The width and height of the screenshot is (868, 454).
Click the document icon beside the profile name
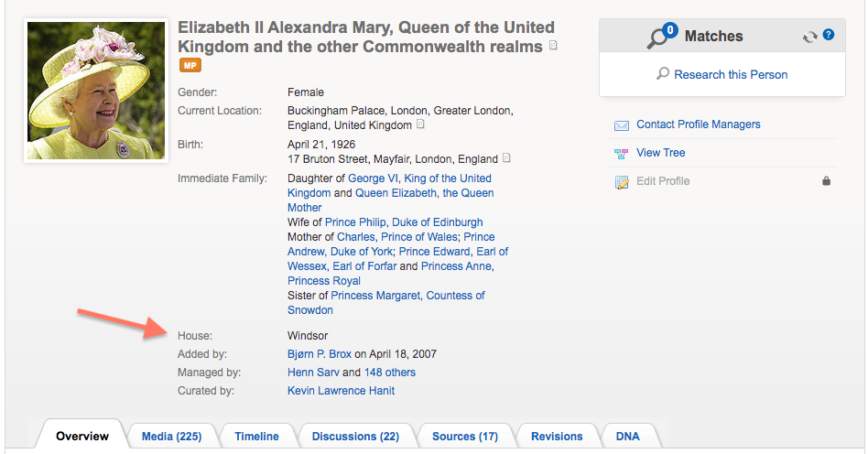coord(553,46)
